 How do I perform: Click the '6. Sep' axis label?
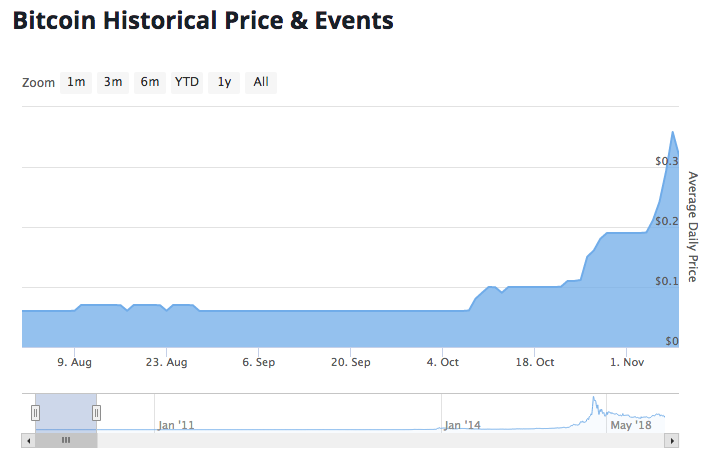259,362
